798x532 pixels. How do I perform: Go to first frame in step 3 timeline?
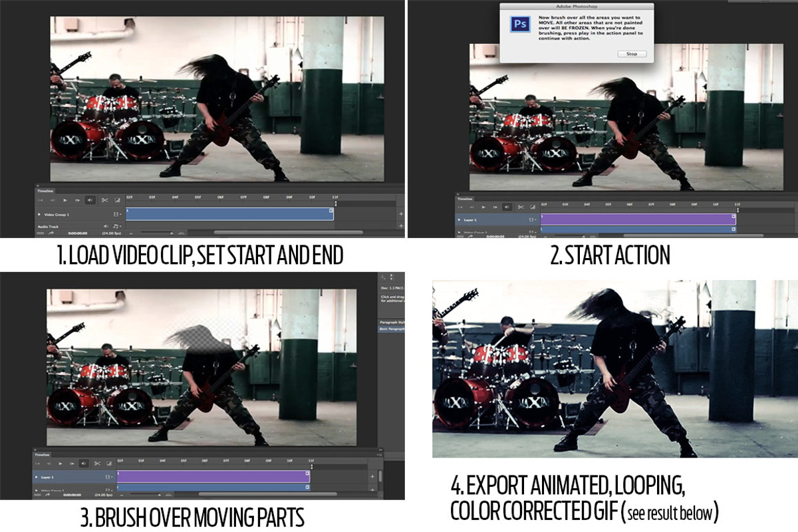click(37, 464)
